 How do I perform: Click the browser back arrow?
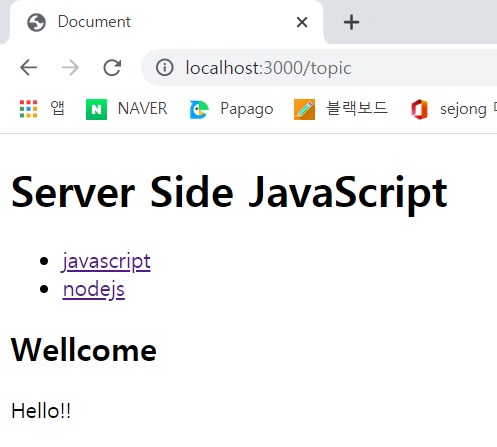(x=28, y=68)
